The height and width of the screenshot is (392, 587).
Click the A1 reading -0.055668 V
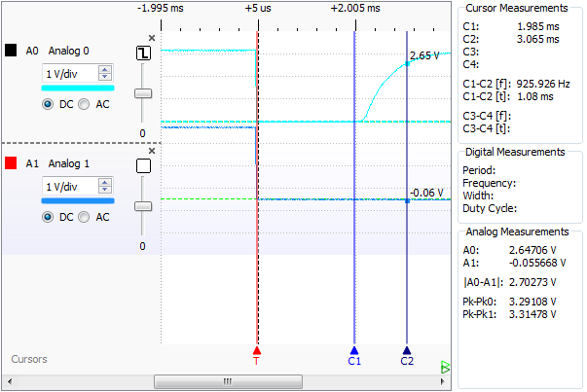tap(537, 263)
